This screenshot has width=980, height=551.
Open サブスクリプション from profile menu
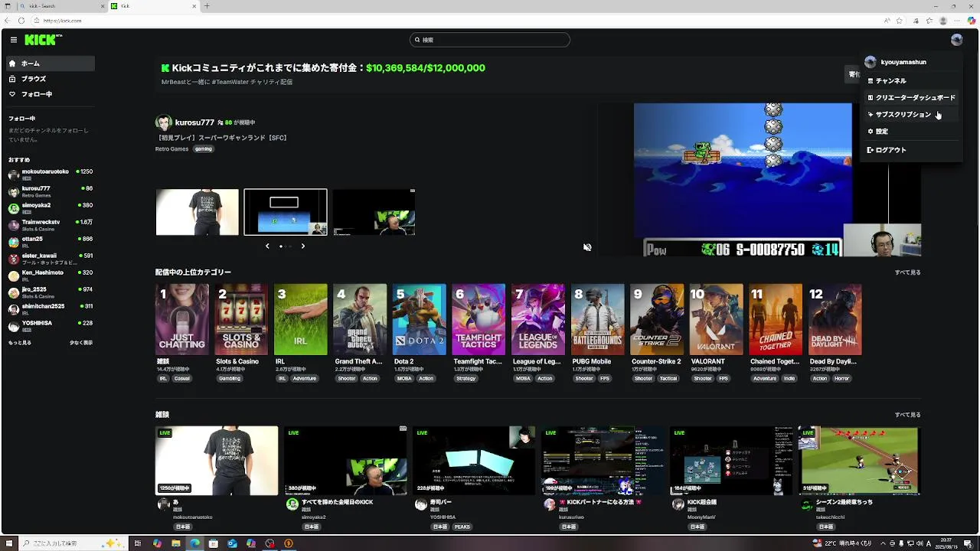911,114
